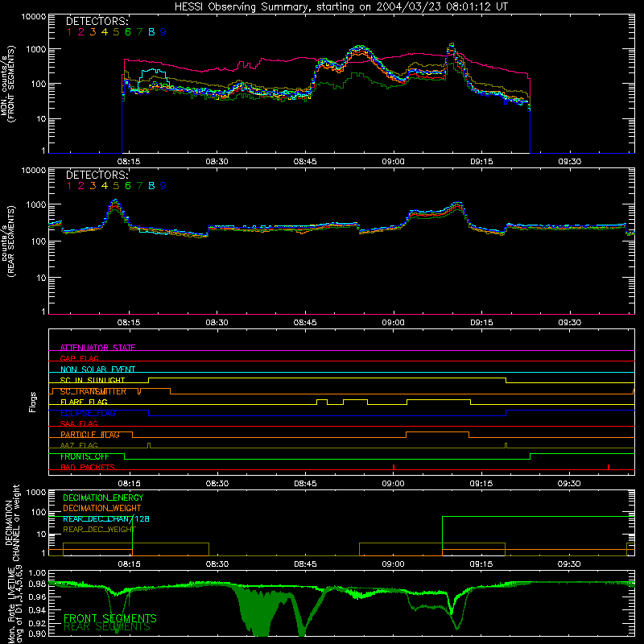Image resolution: width=644 pixels, height=644 pixels.
Task: Click the GAP_FLAG label
Action: pyautogui.click(x=79, y=358)
